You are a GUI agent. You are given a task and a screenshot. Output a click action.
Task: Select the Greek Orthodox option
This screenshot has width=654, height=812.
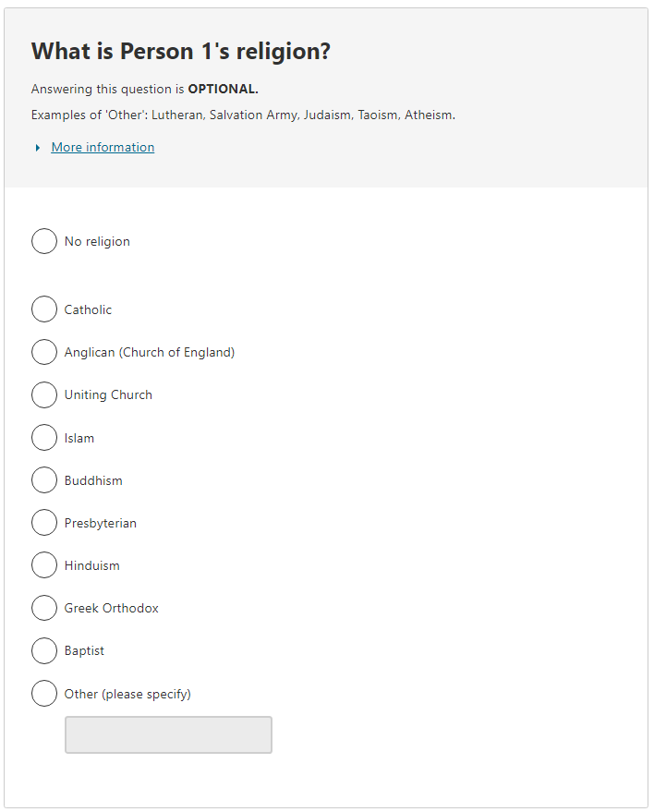point(44,608)
